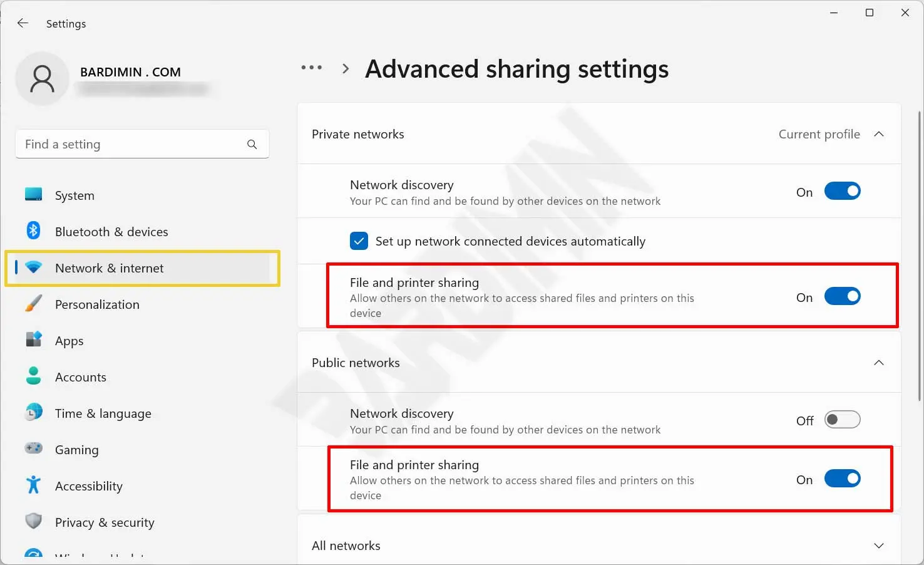Expand the All networks section

(x=878, y=546)
